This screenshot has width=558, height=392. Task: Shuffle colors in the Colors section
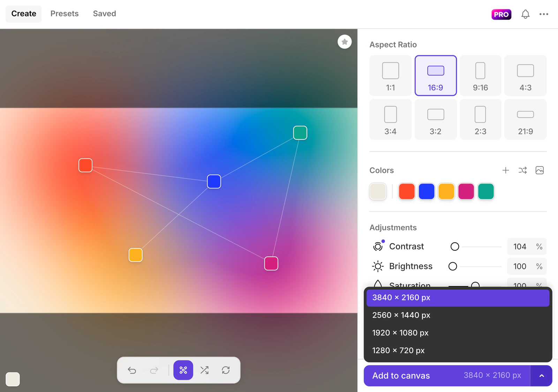click(x=522, y=170)
